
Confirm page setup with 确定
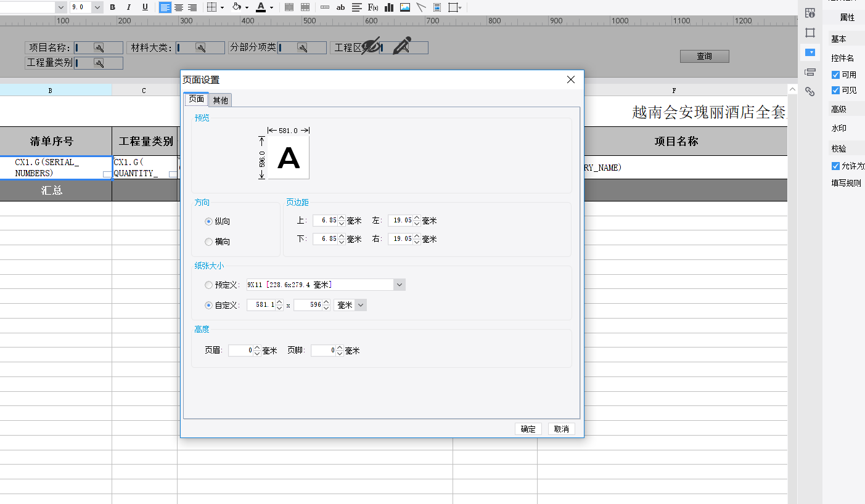click(528, 429)
